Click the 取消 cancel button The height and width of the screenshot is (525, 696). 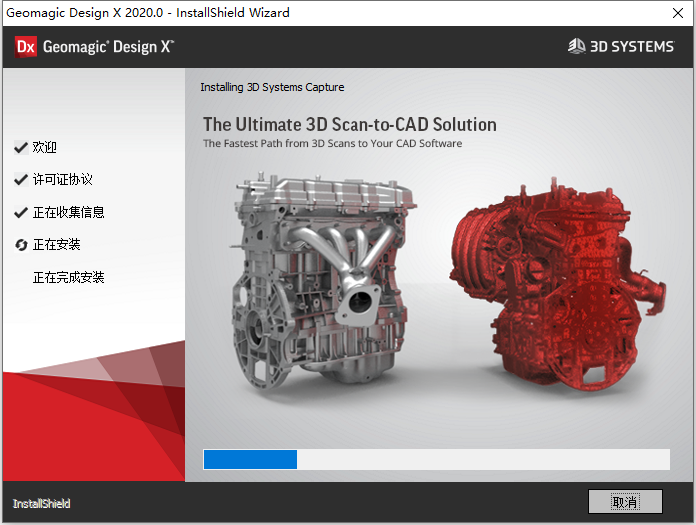(x=625, y=502)
